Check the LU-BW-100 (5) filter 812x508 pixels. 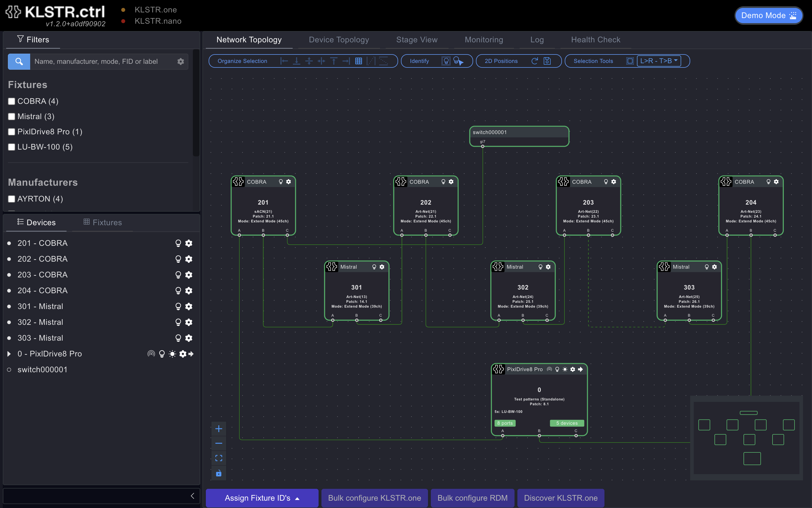coord(12,147)
